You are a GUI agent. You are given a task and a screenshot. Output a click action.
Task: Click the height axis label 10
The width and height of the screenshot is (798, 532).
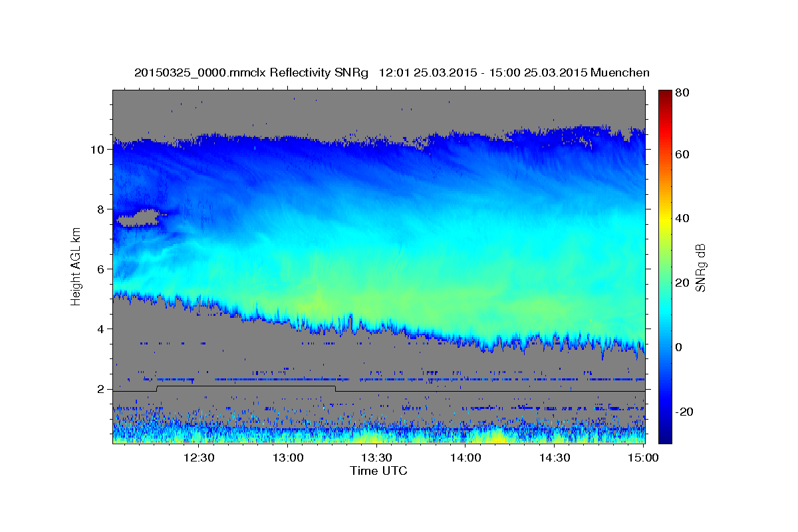point(98,150)
